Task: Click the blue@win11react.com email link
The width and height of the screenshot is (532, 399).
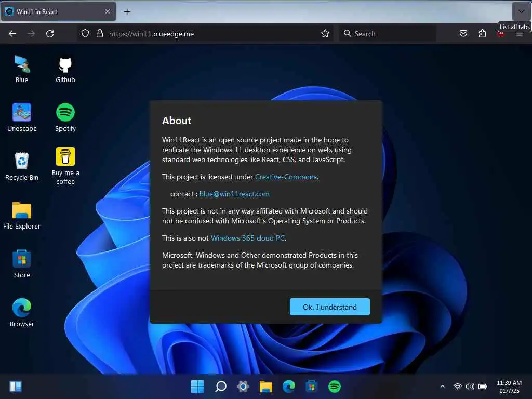Action: click(234, 194)
